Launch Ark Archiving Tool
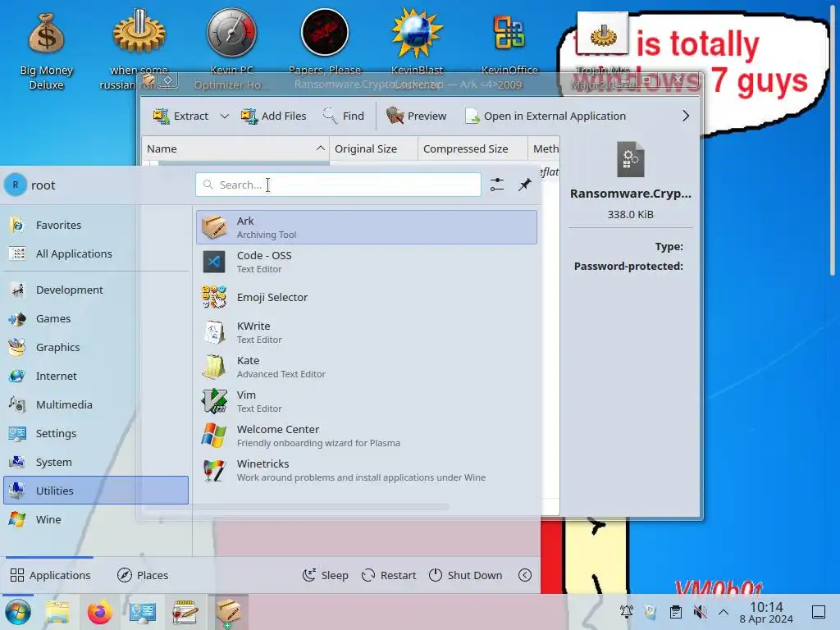The height and width of the screenshot is (630, 840). click(367, 227)
